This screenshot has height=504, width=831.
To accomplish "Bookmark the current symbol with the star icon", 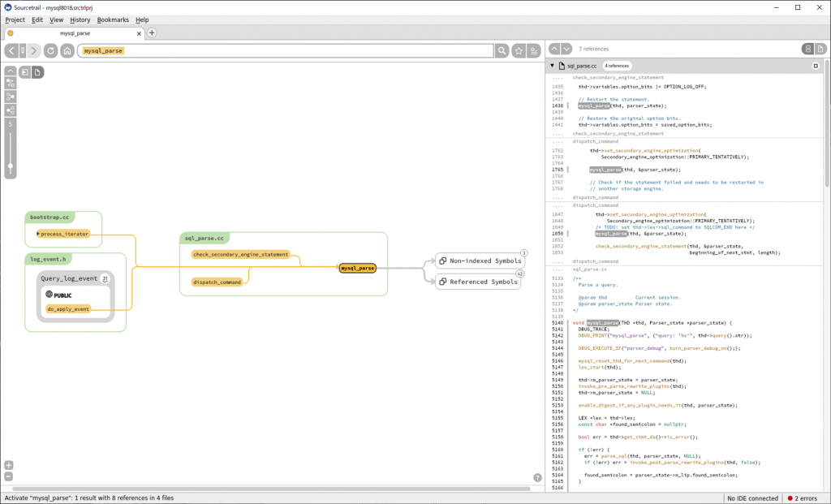I will pos(518,50).
